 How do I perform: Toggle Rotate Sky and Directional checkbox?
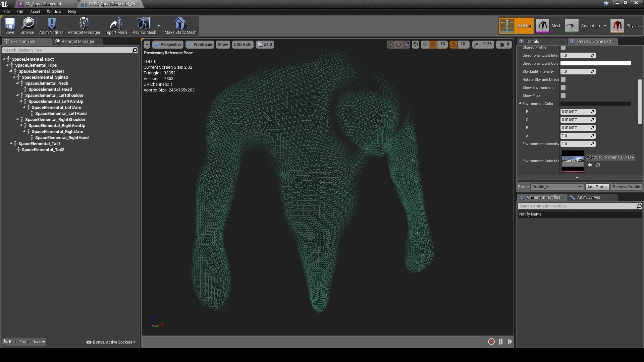tap(563, 79)
